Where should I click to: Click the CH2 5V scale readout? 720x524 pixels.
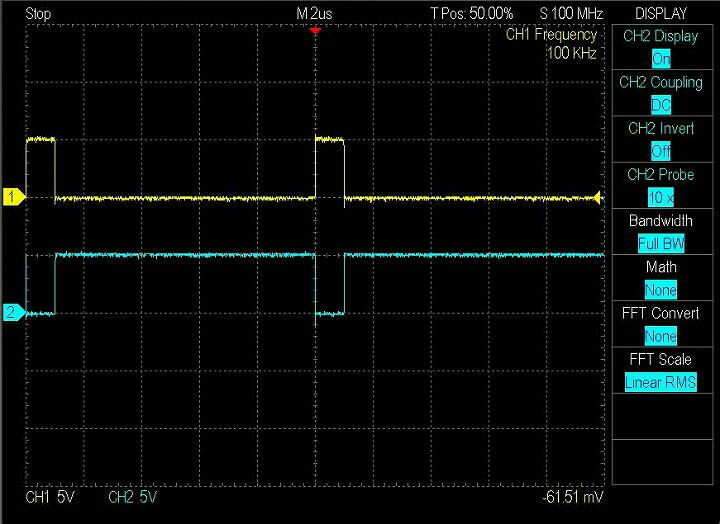pyautogui.click(x=133, y=497)
